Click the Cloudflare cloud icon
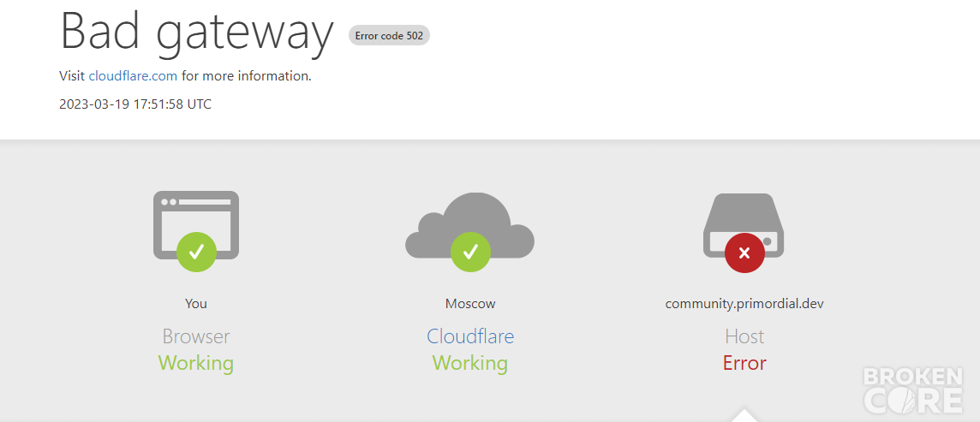The width and height of the screenshot is (980, 422). (x=470, y=225)
